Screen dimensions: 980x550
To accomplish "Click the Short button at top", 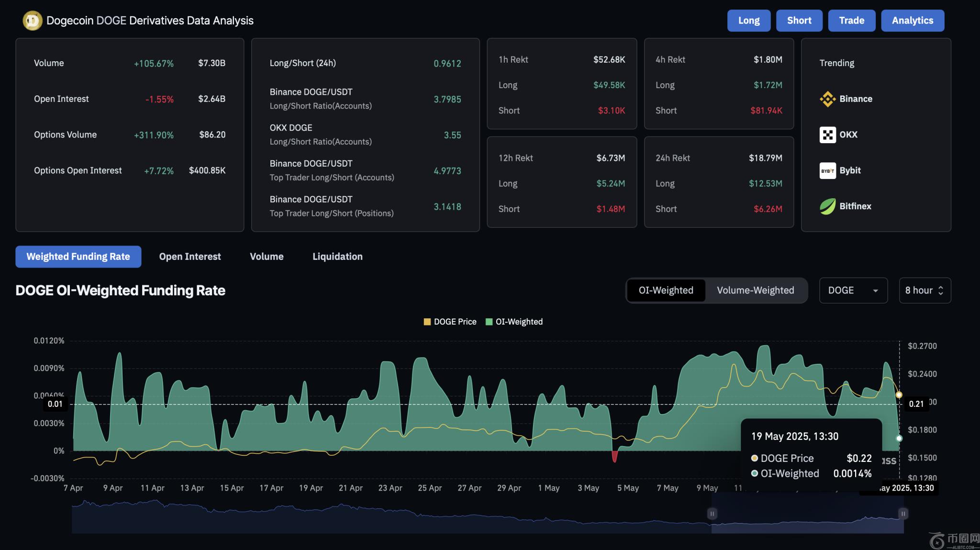I will coord(799,21).
